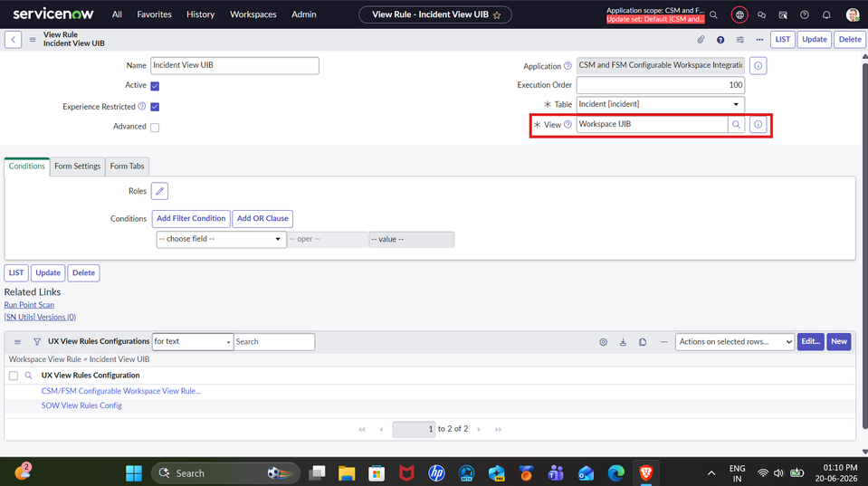Open the Table dropdown
Screen dimensions: 868x486
[661, 105]
